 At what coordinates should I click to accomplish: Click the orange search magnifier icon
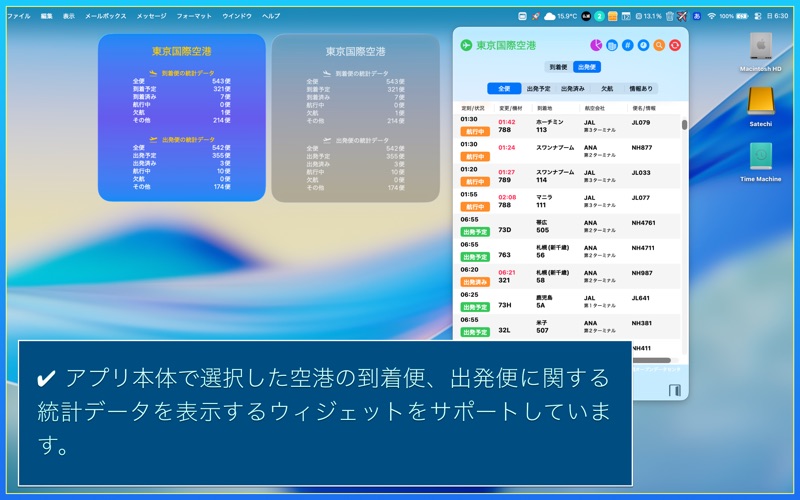pyautogui.click(x=659, y=45)
